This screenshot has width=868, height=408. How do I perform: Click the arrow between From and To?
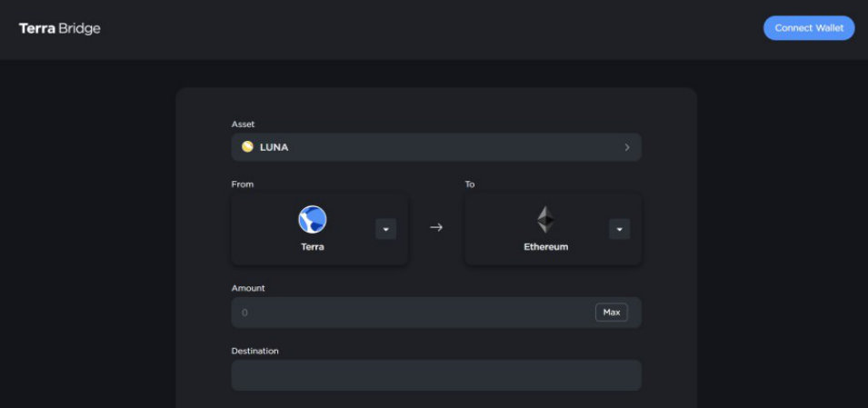[436, 227]
